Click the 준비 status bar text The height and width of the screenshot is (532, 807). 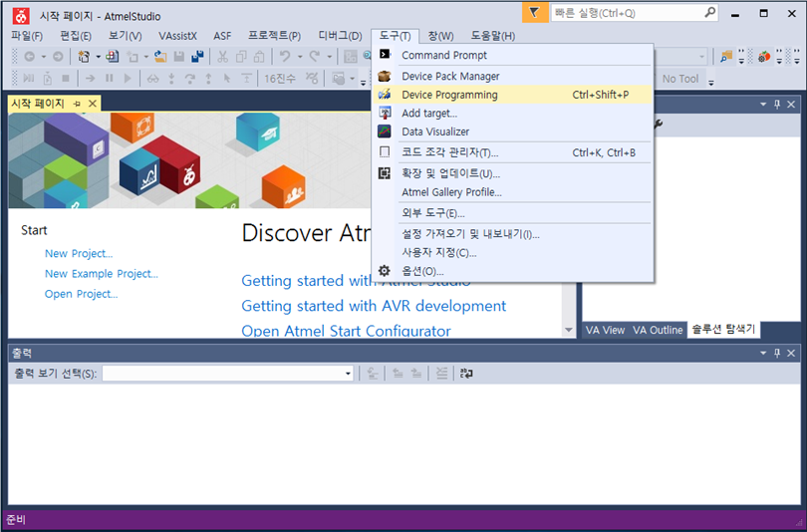click(x=16, y=520)
